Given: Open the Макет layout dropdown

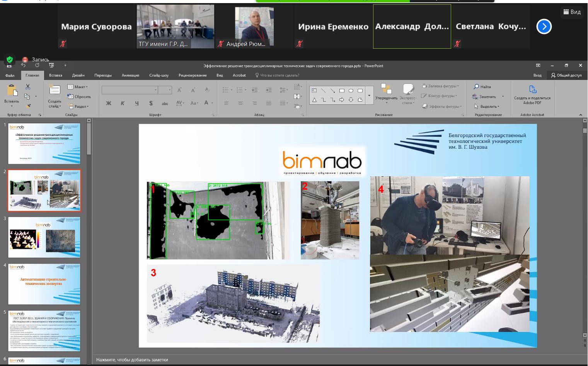Looking at the screenshot, I should click(78, 87).
